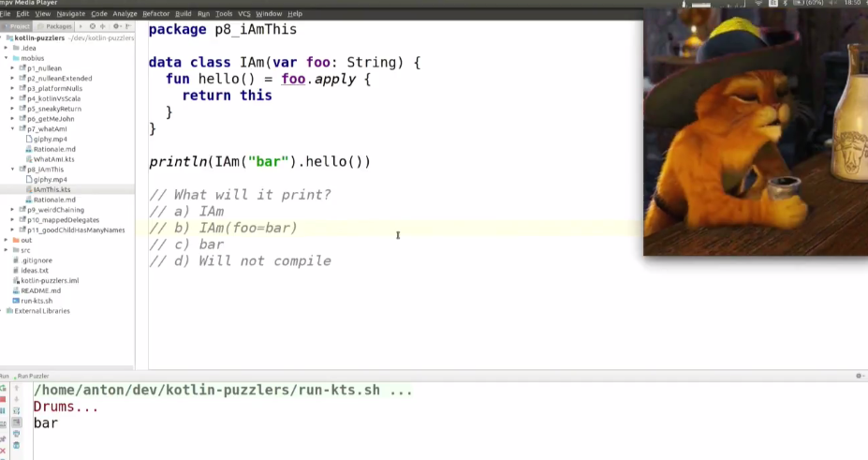Open the Navigate menu

point(71,14)
